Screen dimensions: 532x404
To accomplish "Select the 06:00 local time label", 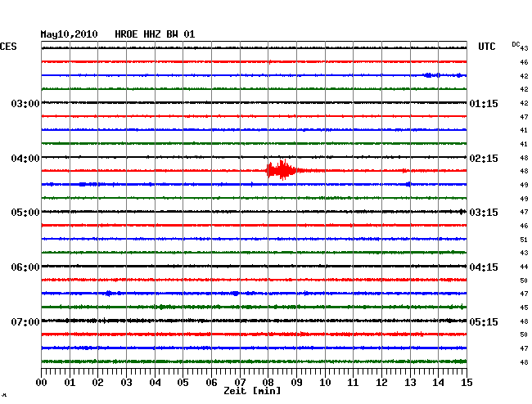I will click(25, 267).
